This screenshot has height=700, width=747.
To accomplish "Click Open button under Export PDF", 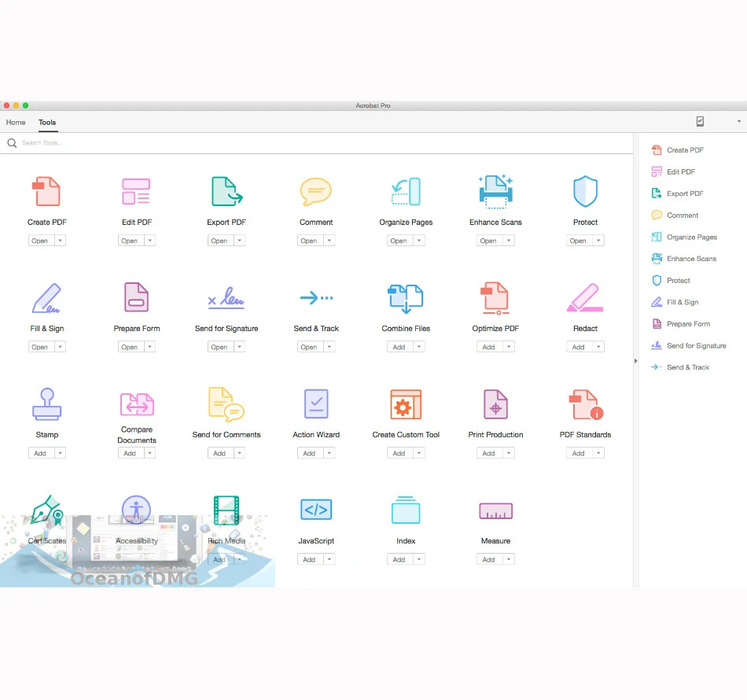I will tap(219, 241).
